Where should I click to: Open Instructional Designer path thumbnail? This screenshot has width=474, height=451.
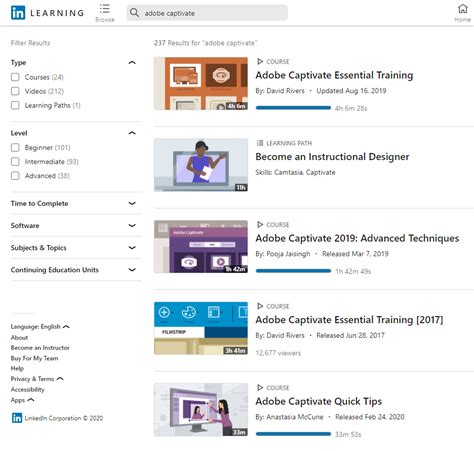click(x=201, y=165)
